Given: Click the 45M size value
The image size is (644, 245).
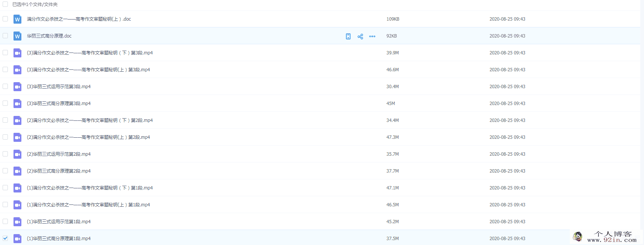Looking at the screenshot, I should (390, 104).
